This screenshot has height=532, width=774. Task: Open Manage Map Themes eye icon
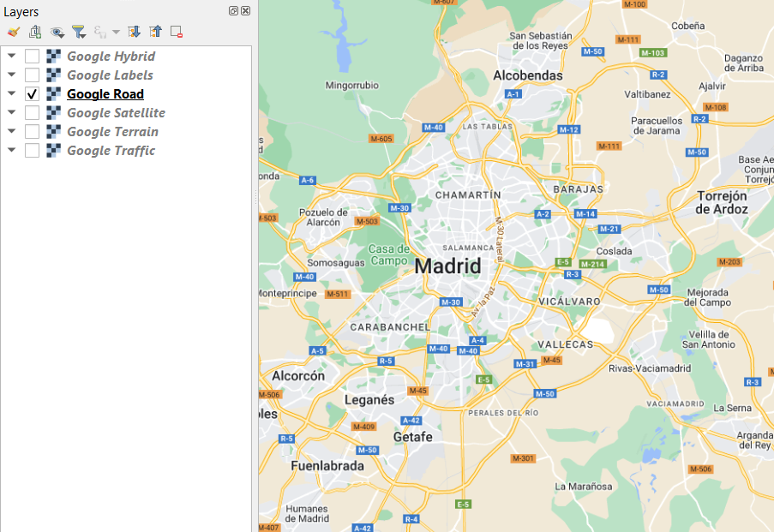57,33
